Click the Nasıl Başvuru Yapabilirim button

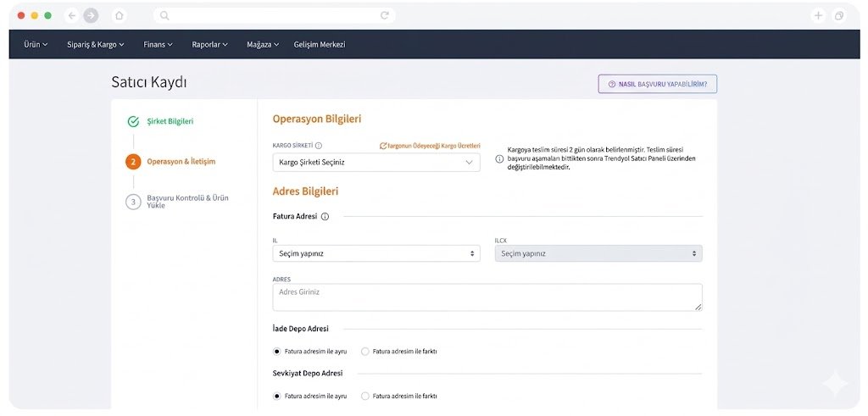657,84
